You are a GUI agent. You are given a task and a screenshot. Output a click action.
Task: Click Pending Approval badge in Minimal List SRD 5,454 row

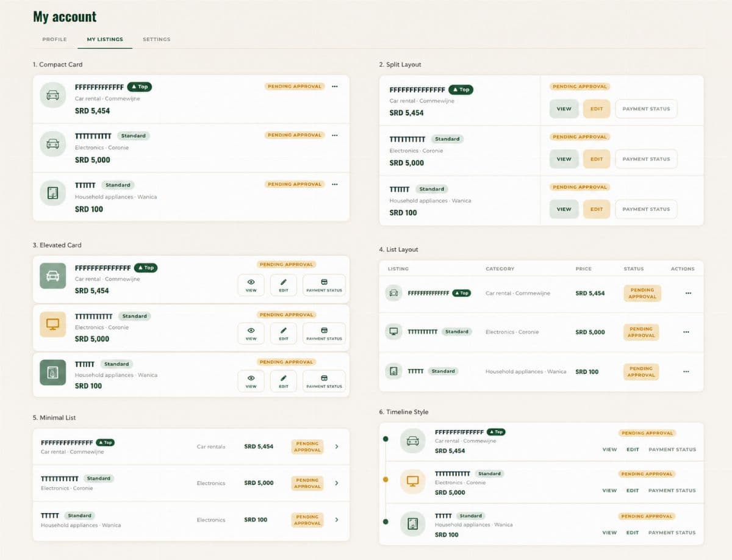click(307, 447)
